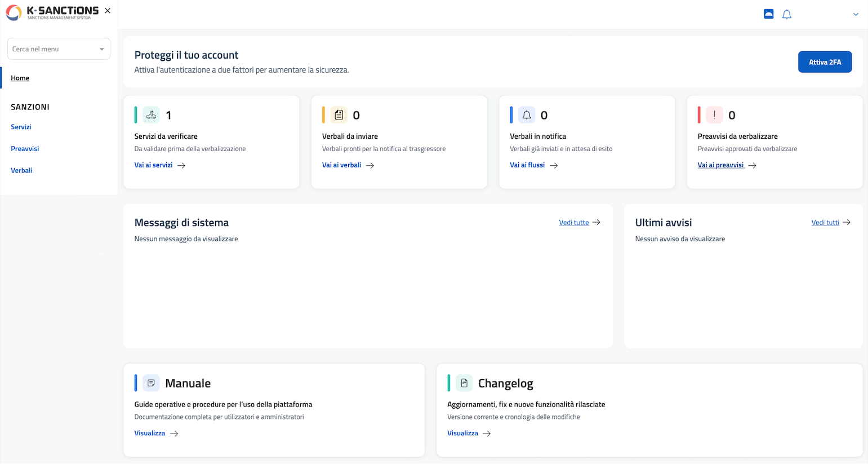868x464 pixels.
Task: Open Vedi tutte in Messaggi di sistema
Action: 574,223
